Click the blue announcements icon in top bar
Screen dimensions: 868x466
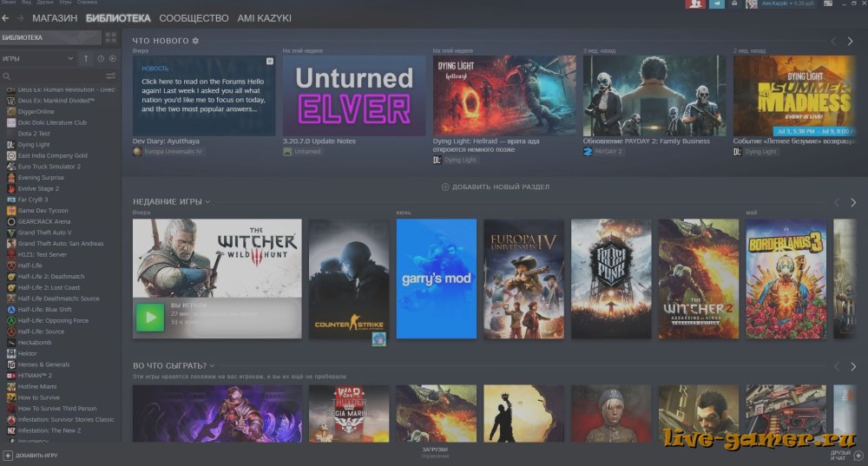point(717,4)
